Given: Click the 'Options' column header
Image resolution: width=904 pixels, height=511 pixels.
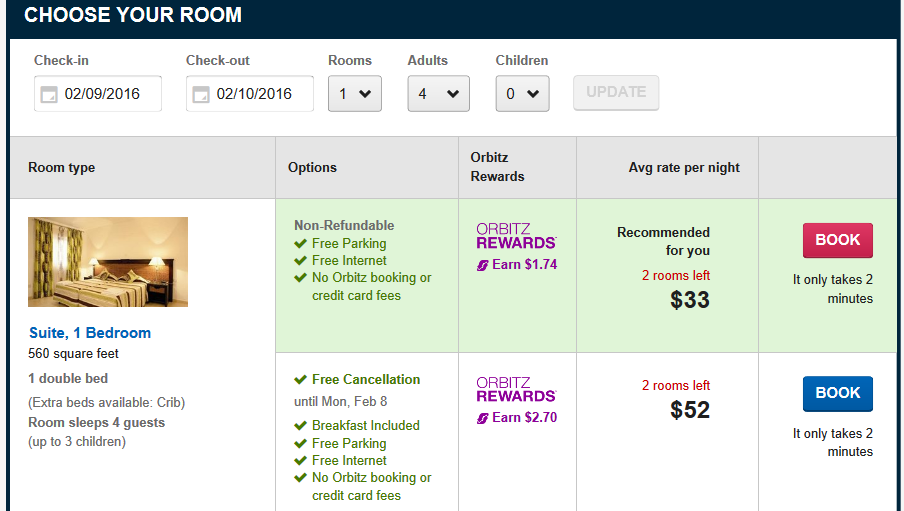Looking at the screenshot, I should (x=312, y=167).
